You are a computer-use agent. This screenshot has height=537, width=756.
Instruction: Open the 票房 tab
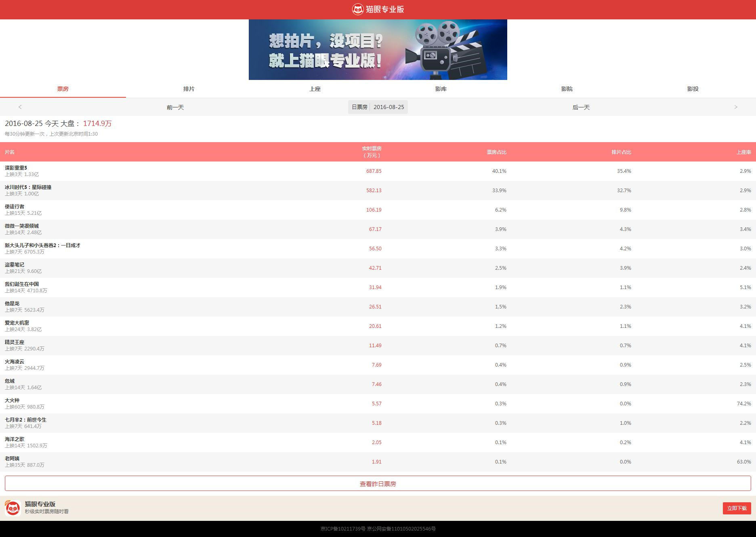point(63,89)
